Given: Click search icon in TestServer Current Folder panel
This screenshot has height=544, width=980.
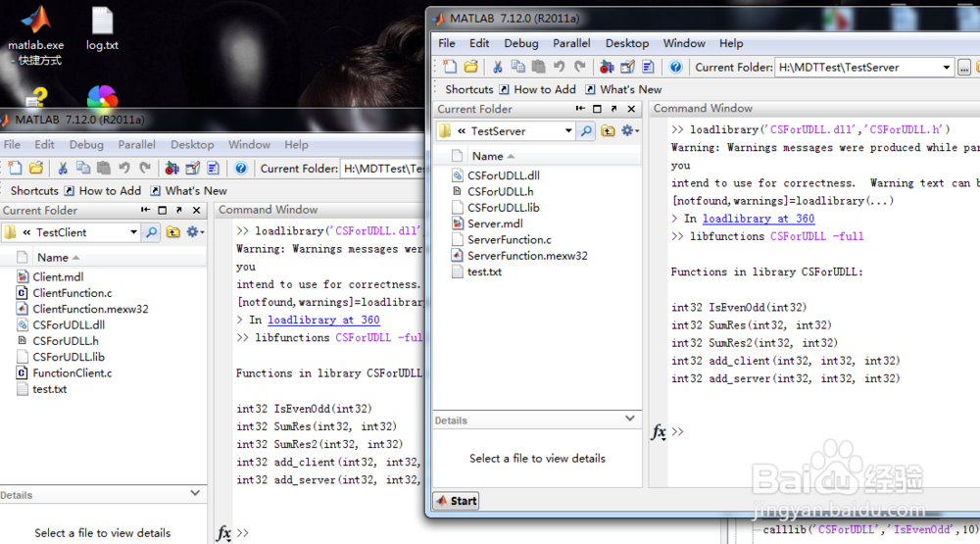Looking at the screenshot, I should [x=586, y=130].
